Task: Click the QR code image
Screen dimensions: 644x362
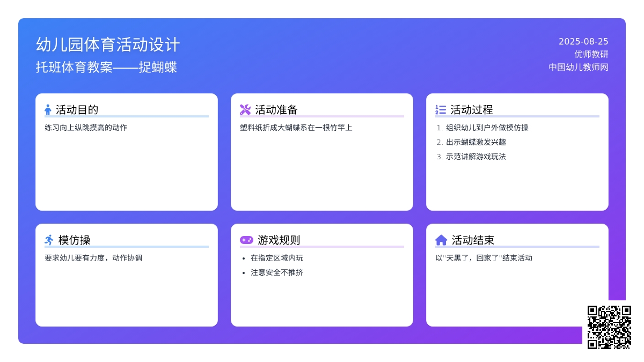Action: point(609,327)
